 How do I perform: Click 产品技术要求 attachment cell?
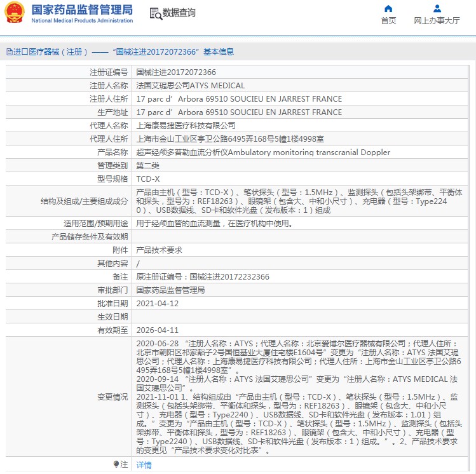coord(159,250)
